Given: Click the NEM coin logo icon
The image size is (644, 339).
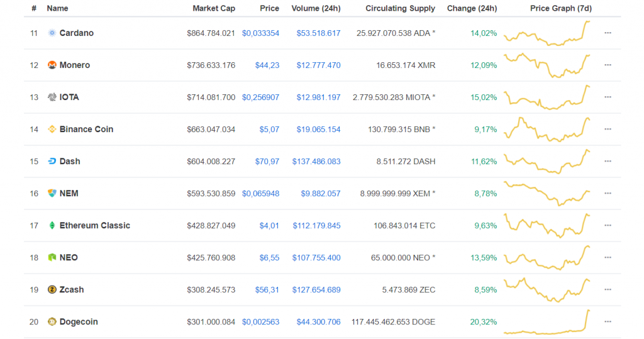Looking at the screenshot, I should (x=52, y=193).
